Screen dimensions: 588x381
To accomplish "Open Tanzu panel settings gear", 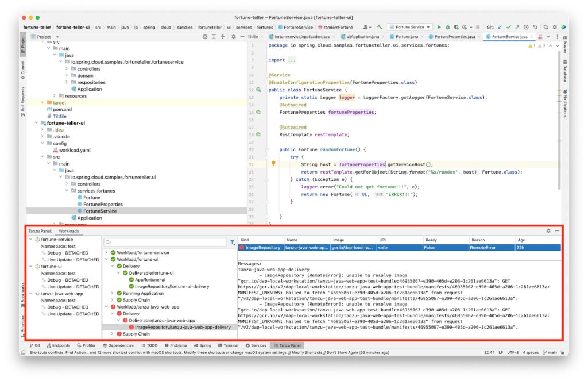I will pos(548,231).
